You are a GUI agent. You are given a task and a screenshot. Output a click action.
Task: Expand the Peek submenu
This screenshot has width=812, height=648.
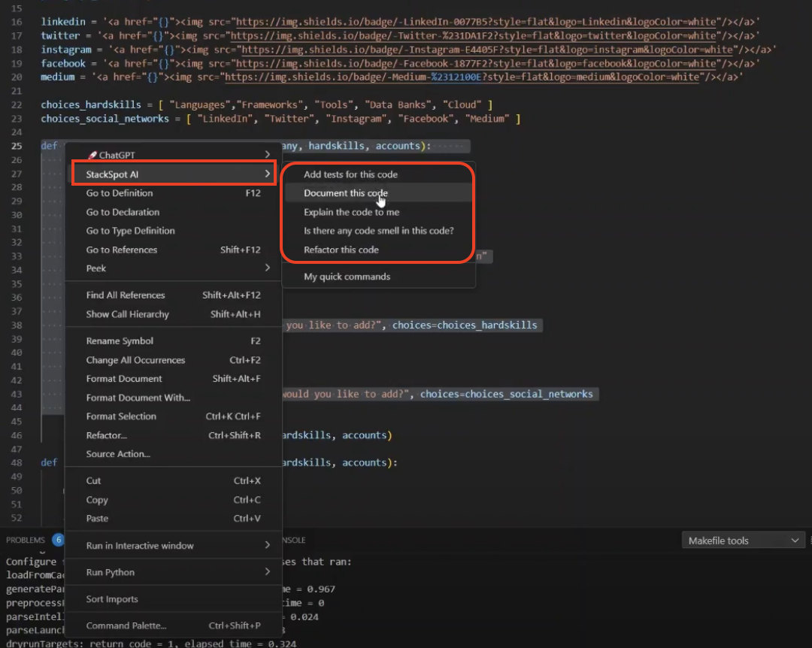coord(95,268)
